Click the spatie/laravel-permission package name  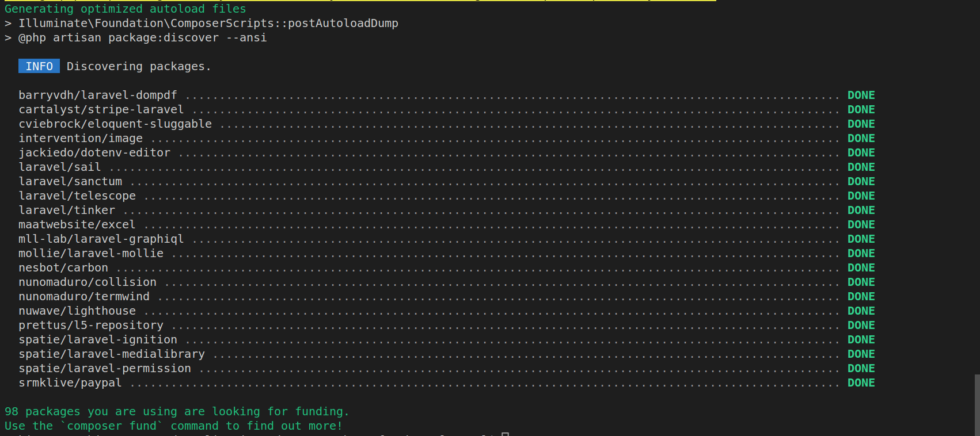(x=104, y=369)
